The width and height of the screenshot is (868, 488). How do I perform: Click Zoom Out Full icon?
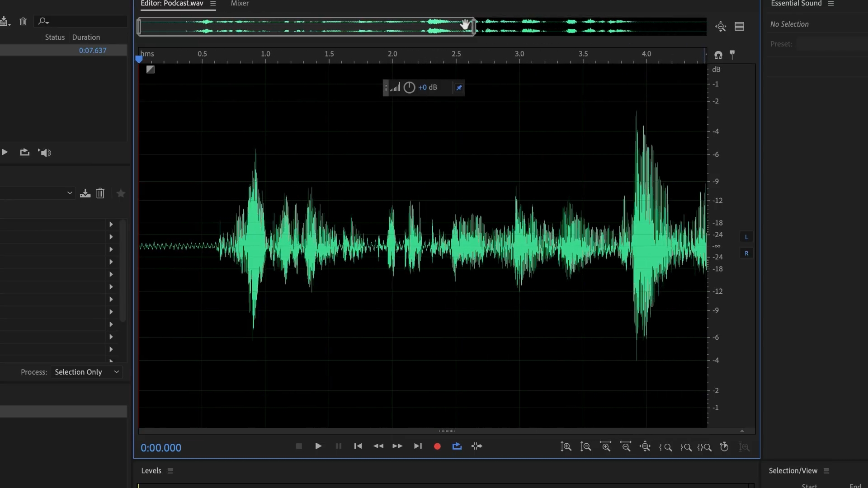coord(645,447)
